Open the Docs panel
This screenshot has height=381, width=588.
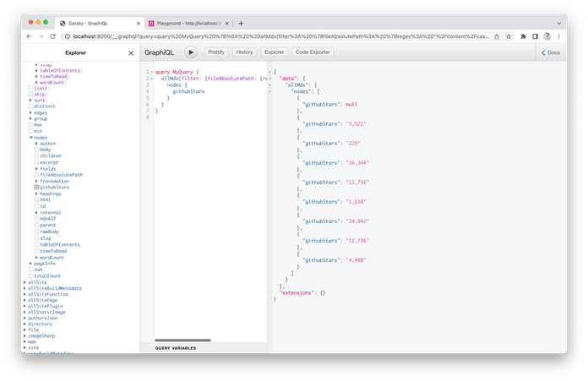[550, 52]
